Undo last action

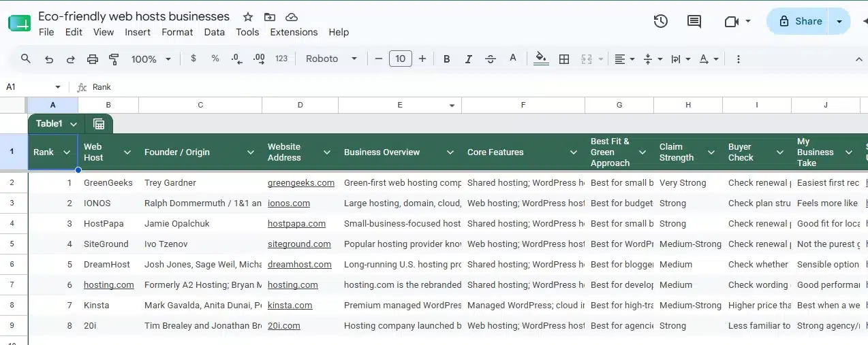(49, 59)
